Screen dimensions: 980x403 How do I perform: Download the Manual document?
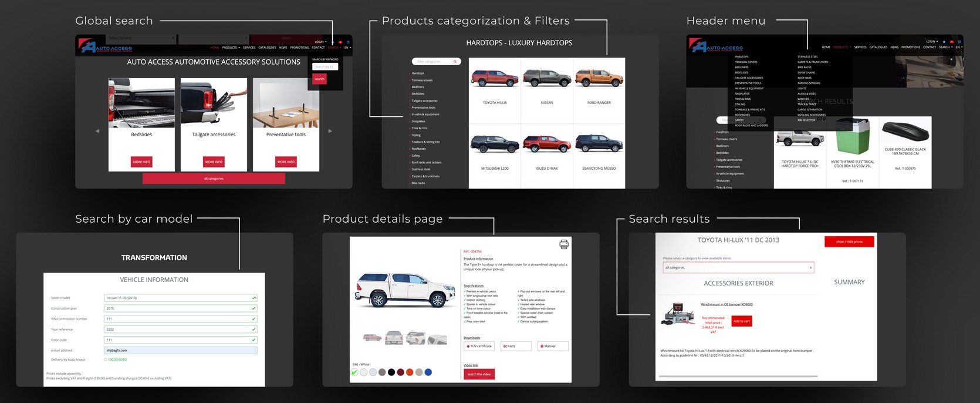[553, 346]
